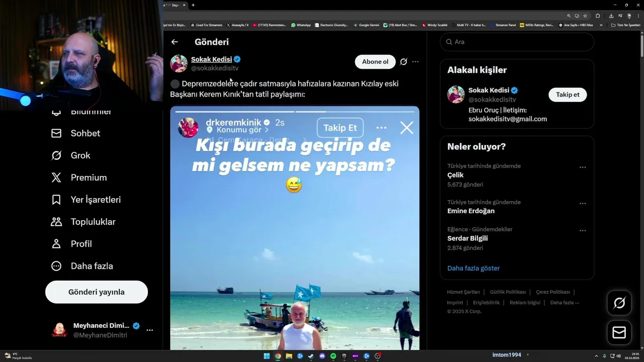644x362 pixels.
Task: Expand the bookmarks bar overflow chevron
Action: coord(601,25)
